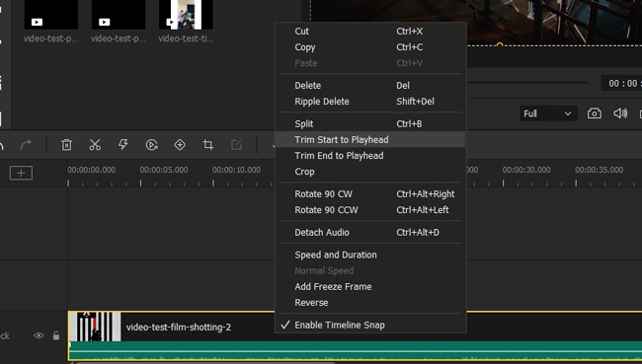The width and height of the screenshot is (642, 364).
Task: Click the 00:00:05.000 ruler mark
Action: coord(164,170)
